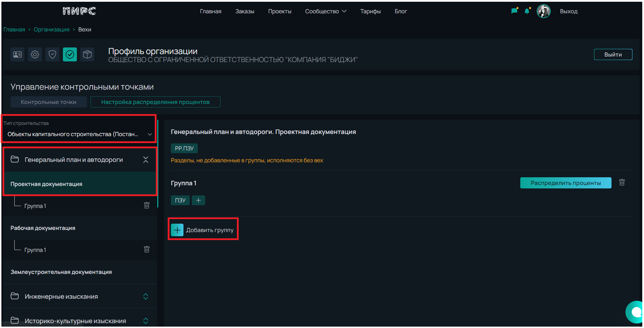
Task: Click the shield verification icon
Action: [x=52, y=54]
